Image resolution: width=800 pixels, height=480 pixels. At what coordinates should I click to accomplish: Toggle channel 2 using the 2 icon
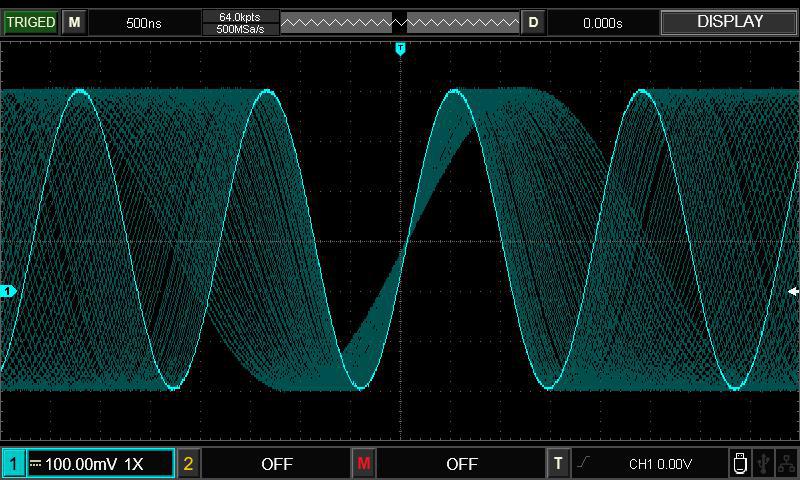point(188,464)
